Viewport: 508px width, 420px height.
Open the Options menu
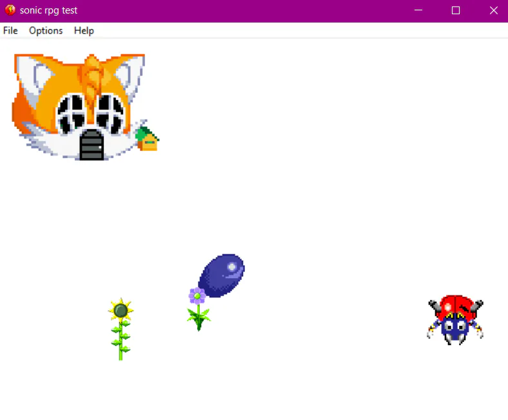click(x=46, y=30)
